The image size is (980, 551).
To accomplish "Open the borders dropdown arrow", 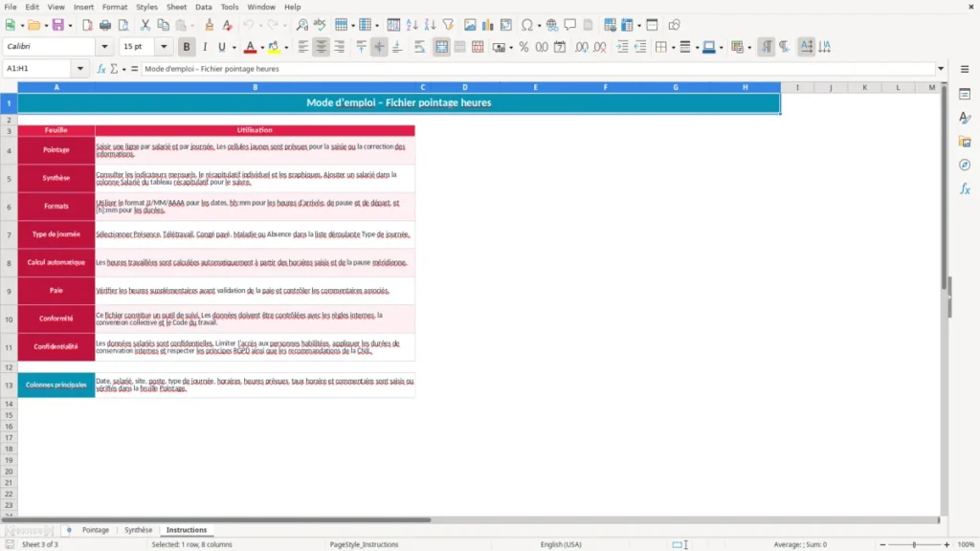I will tap(673, 48).
